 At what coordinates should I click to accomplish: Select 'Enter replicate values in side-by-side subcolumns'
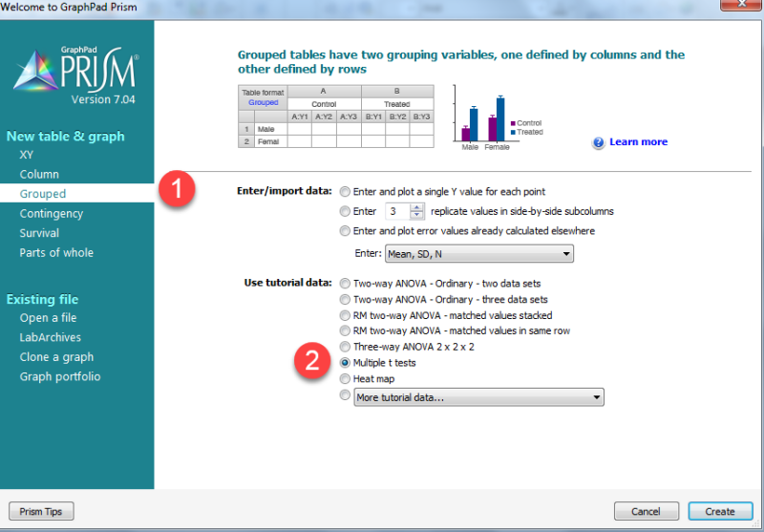(x=345, y=211)
